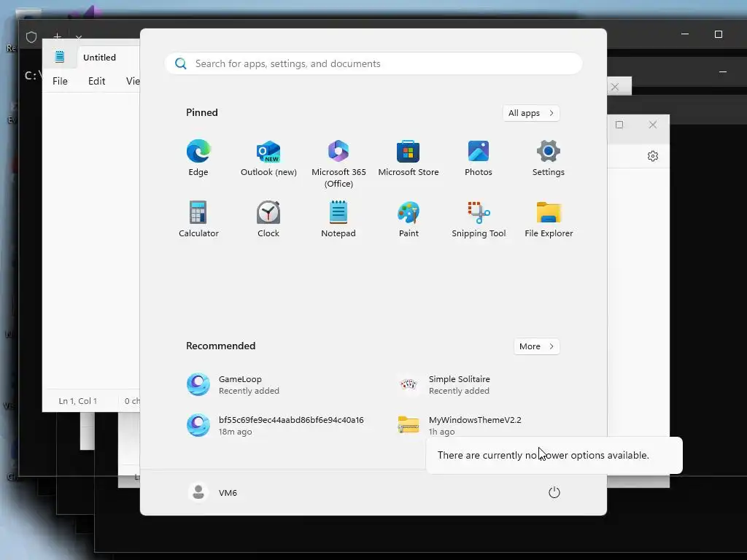Expand All apps list
The image size is (747, 560).
pyautogui.click(x=531, y=113)
